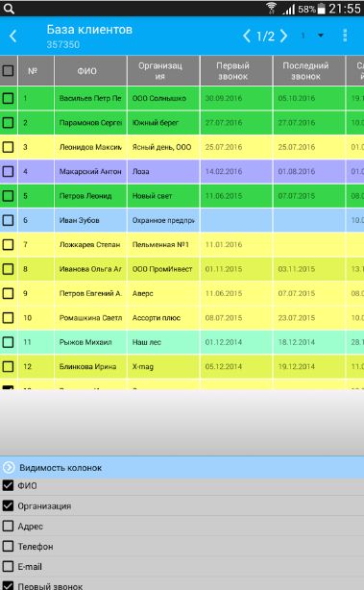Check the row for Макарский Антон

8,172
